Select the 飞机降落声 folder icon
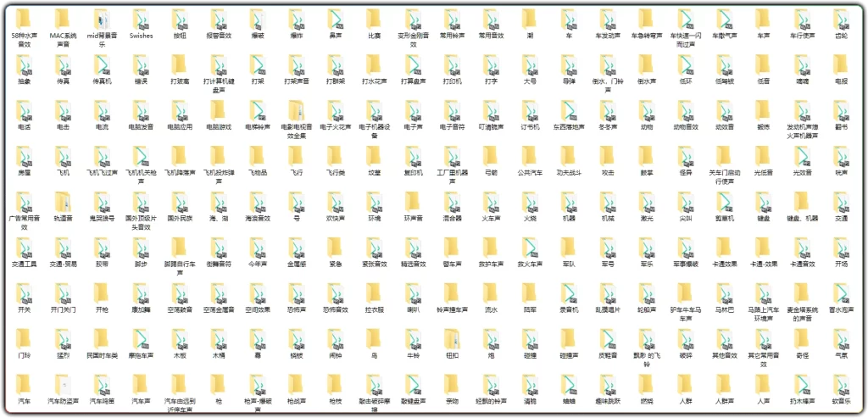Viewport: 868px width, 418px height. (180, 157)
